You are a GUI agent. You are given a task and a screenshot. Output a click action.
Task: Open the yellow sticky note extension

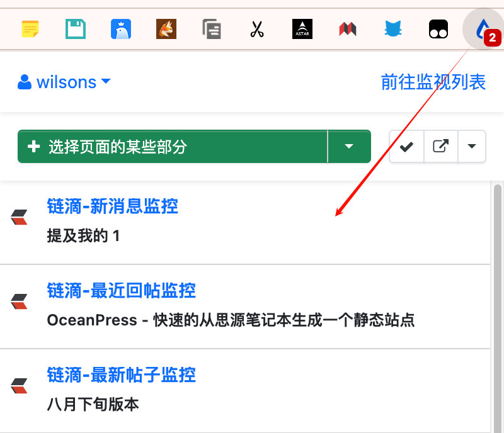30,29
